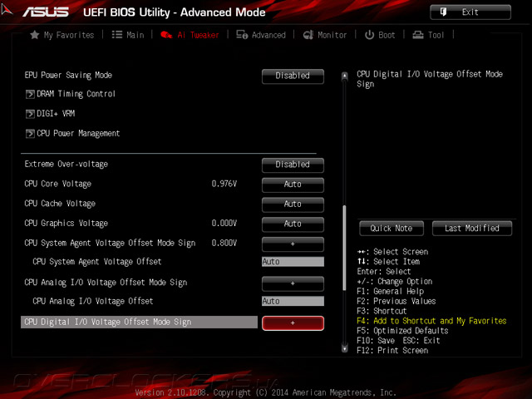Click the scrollbar down arrow

344,348
